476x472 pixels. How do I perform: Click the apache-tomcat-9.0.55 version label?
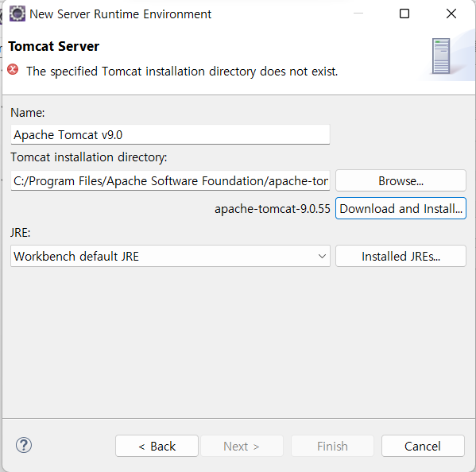click(273, 209)
